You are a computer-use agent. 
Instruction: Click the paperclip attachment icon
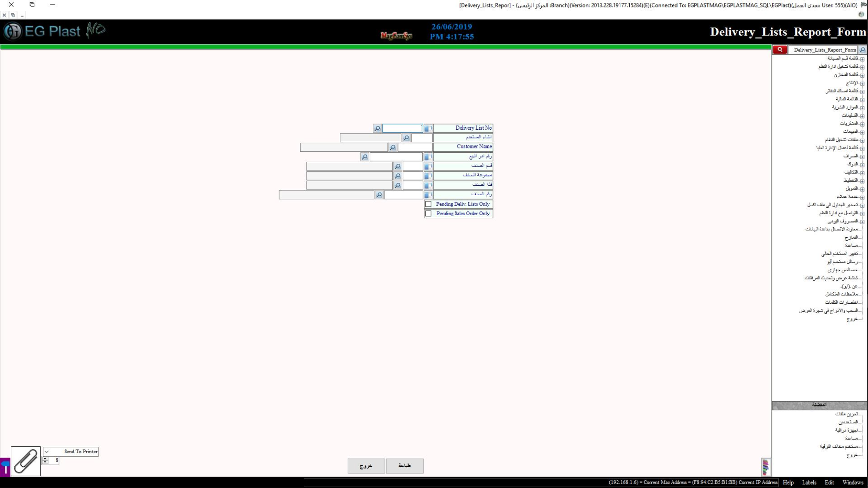pos(26,461)
